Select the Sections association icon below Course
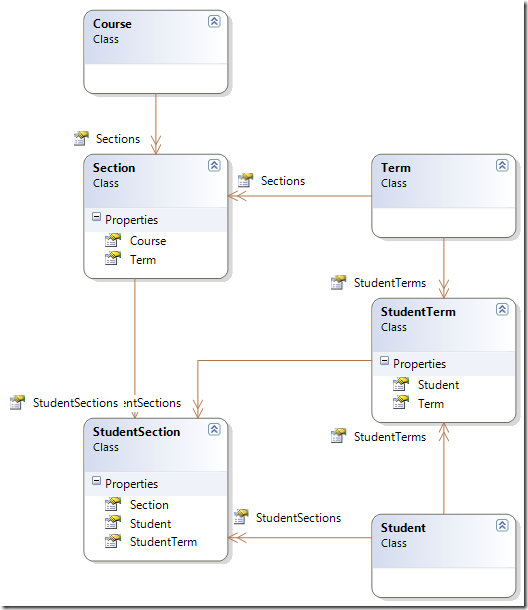 (x=81, y=138)
